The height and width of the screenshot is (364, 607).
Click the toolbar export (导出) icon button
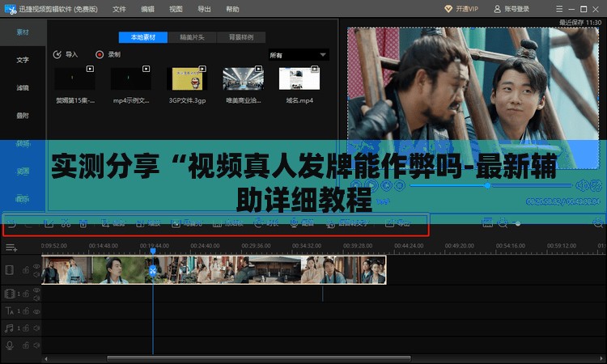click(x=397, y=223)
